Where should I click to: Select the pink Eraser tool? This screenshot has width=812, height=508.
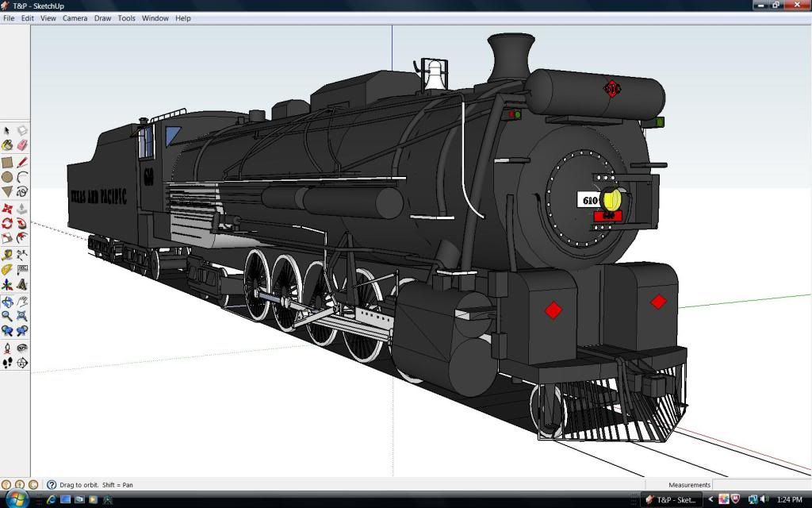click(21, 145)
